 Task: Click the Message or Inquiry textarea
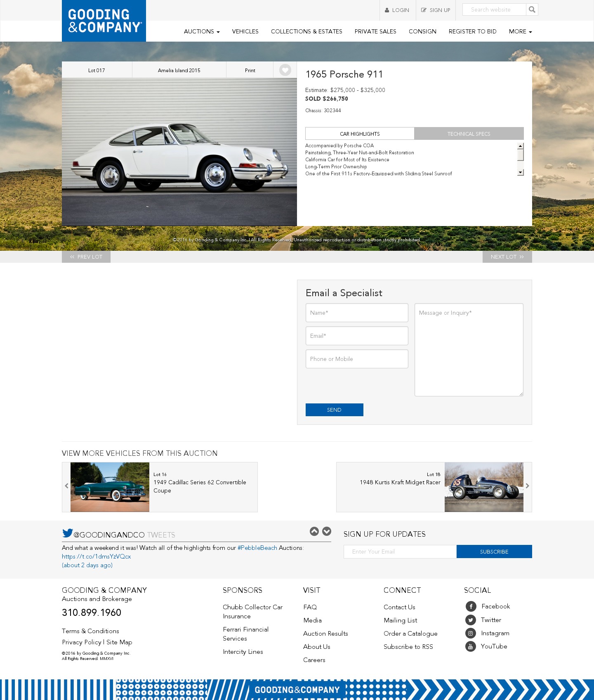[469, 350]
